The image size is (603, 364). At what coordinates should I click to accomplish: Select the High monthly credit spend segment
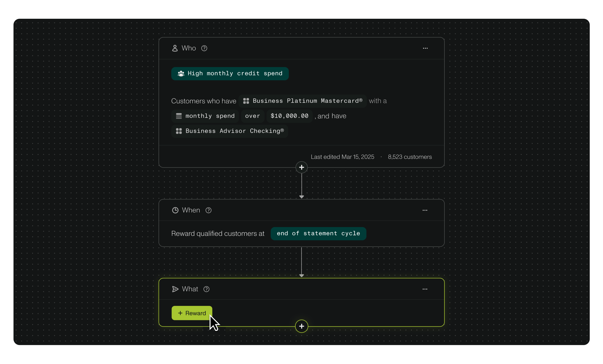[x=230, y=74]
